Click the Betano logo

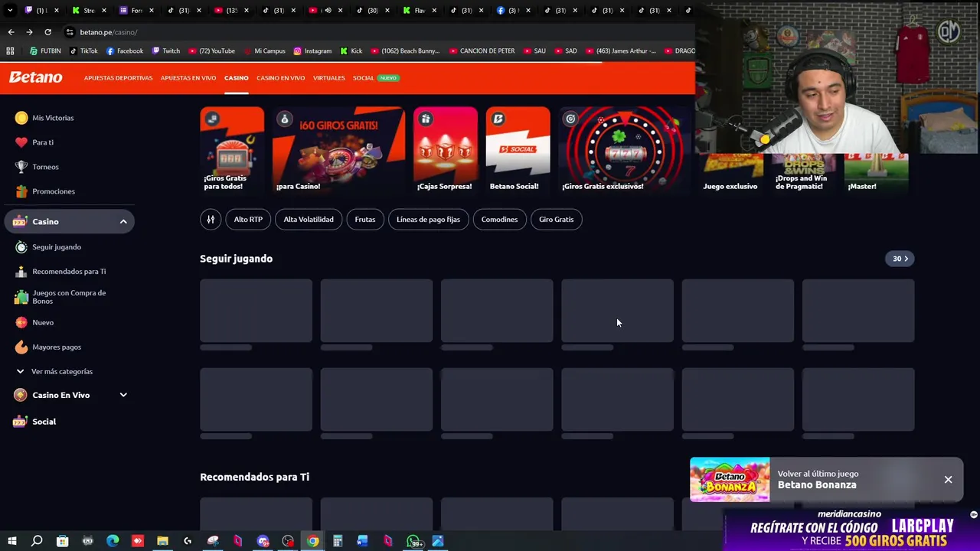(35, 77)
